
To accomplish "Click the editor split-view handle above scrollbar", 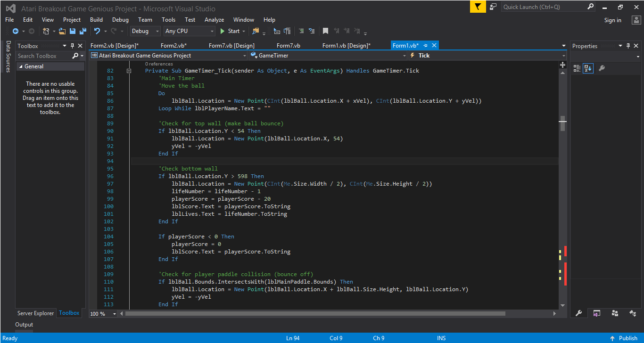I will (x=563, y=65).
